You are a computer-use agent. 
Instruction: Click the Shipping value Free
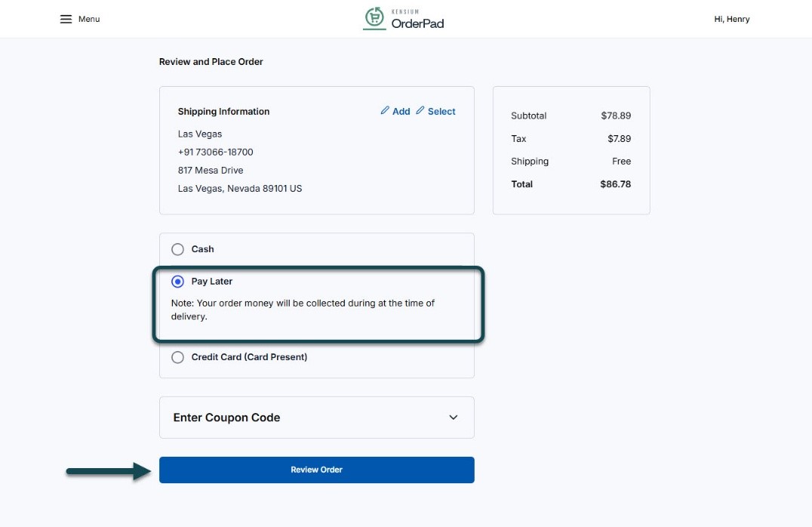click(x=621, y=161)
